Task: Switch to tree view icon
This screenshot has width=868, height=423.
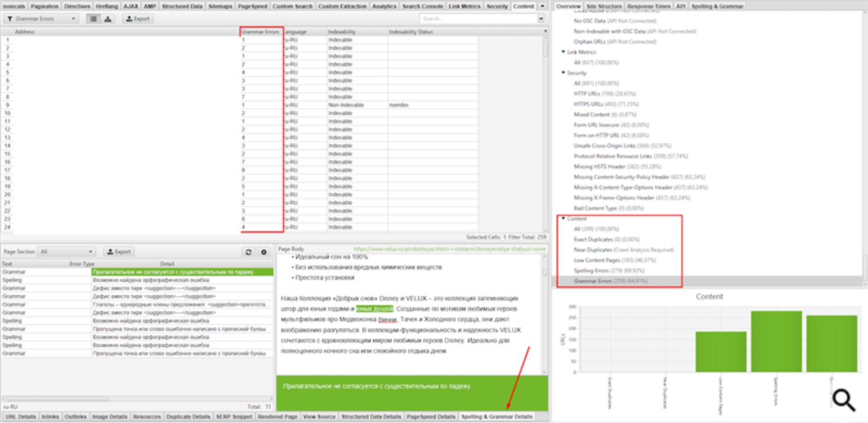Action: click(108, 19)
